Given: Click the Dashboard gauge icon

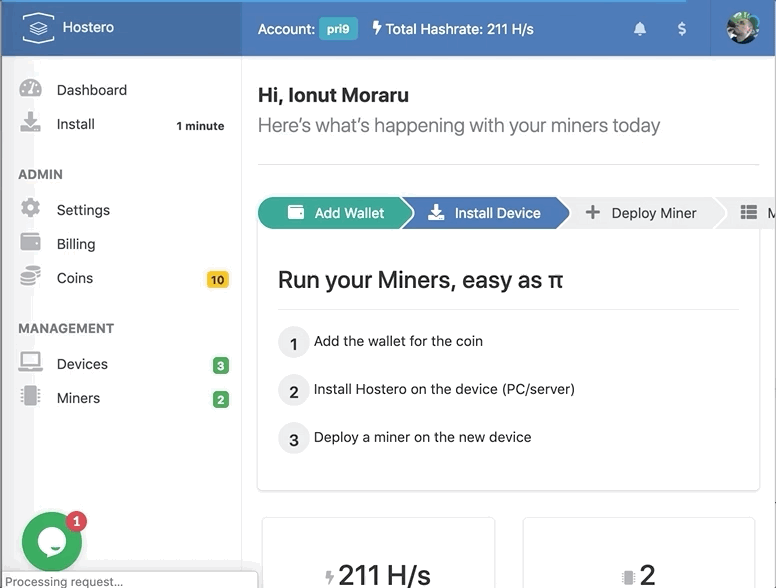Looking at the screenshot, I should pos(31,89).
